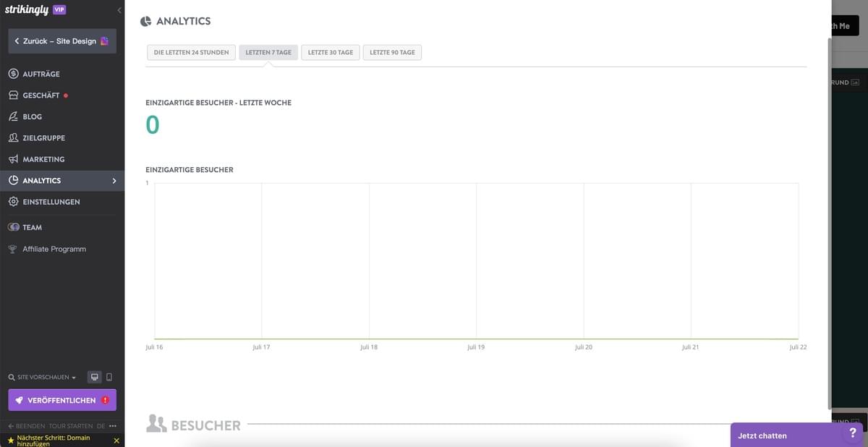The height and width of the screenshot is (447, 868).
Task: Click the Geschäft store icon
Action: click(13, 95)
